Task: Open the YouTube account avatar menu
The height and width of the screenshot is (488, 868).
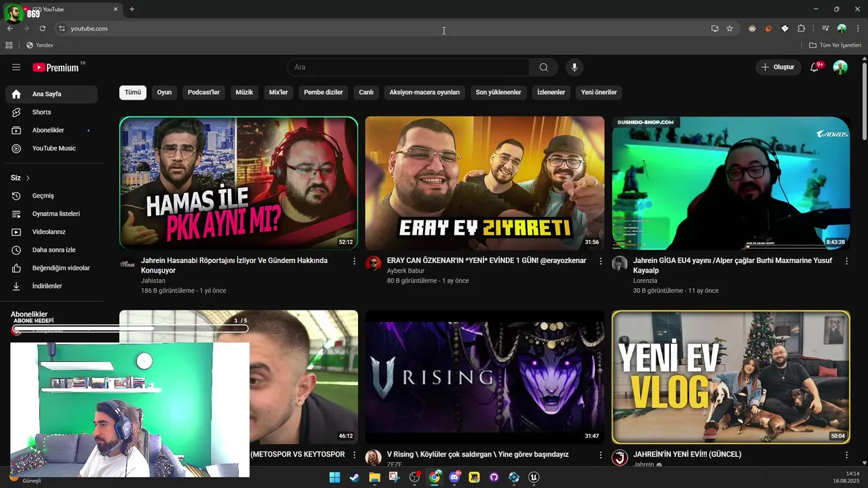Action: point(840,67)
